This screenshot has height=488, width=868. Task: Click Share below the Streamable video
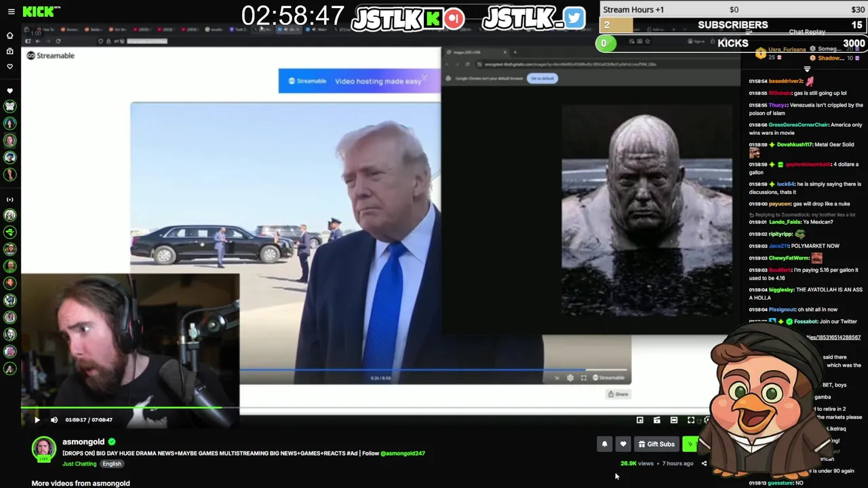[618, 394]
